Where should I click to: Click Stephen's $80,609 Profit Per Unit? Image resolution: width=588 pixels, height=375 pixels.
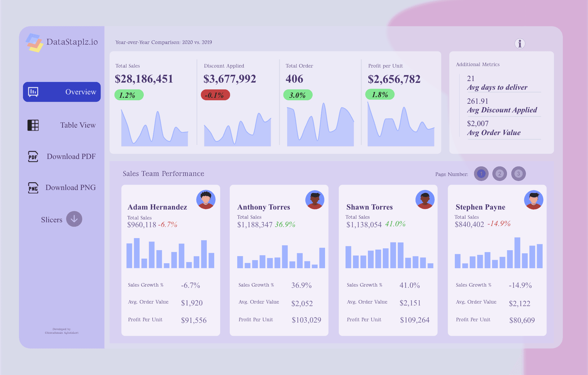pyautogui.click(x=522, y=320)
